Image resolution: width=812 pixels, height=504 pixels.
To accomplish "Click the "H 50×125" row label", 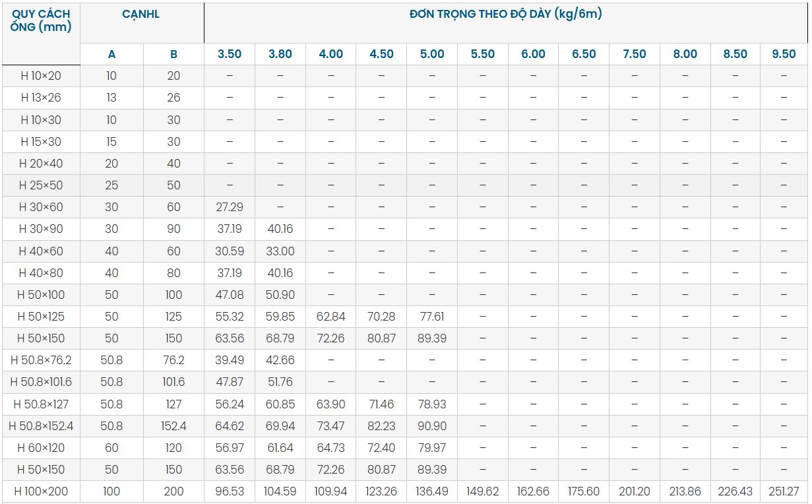I will point(41,317).
